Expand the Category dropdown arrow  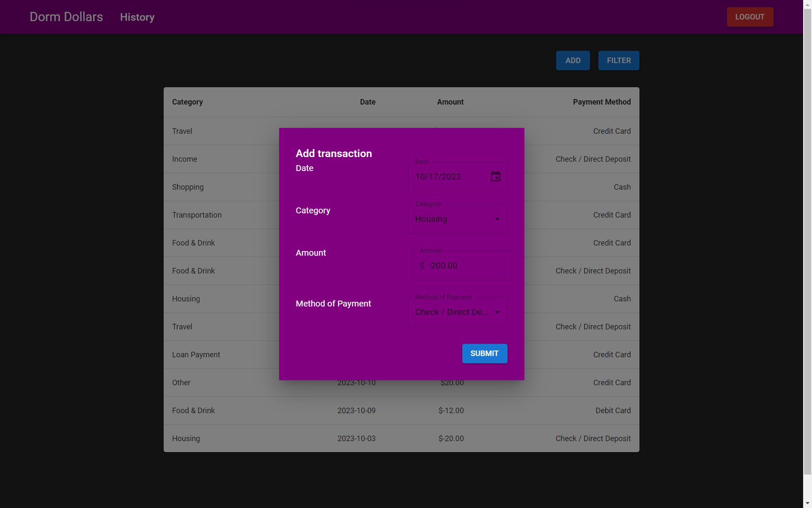[x=497, y=219]
